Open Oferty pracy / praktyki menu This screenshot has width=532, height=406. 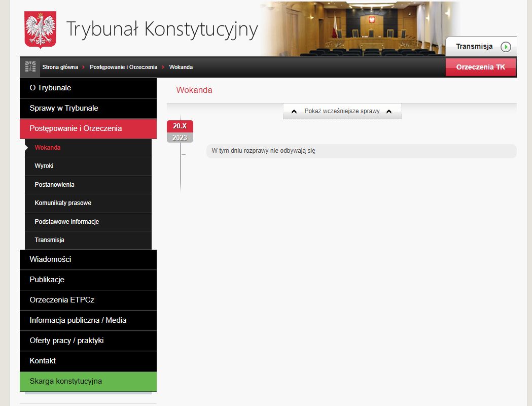point(88,341)
